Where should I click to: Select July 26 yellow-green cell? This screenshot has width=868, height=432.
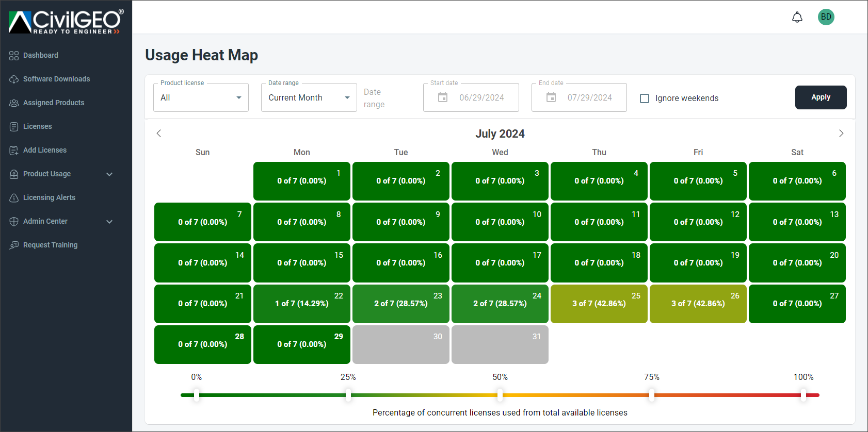tap(698, 304)
